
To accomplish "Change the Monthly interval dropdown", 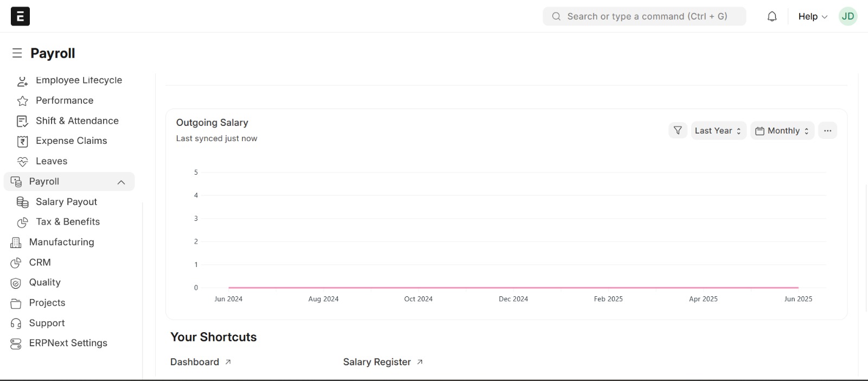I will [782, 131].
